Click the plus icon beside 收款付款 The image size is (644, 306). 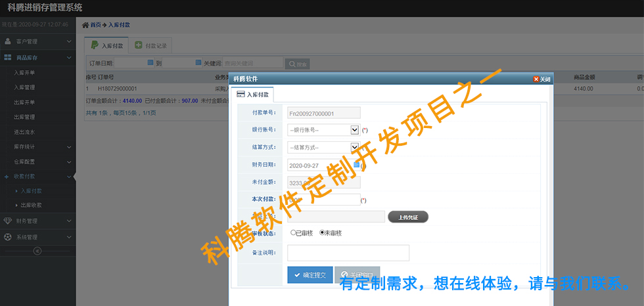point(6,177)
